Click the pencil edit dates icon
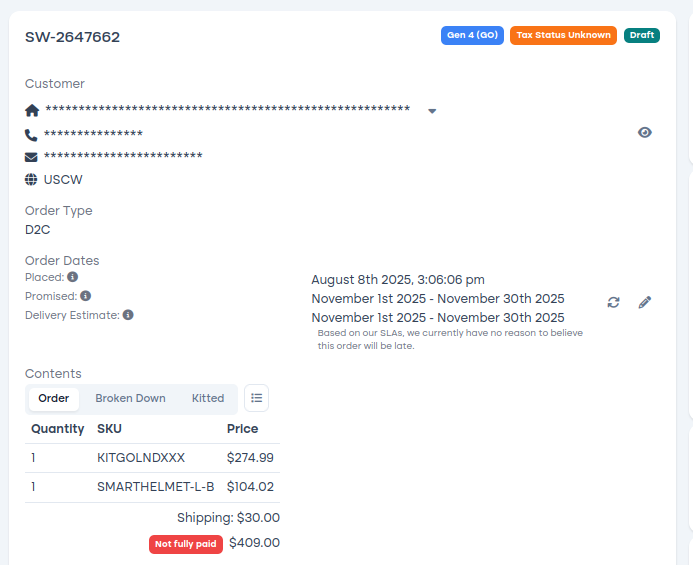Viewport: 693px width, 565px height. pos(645,302)
